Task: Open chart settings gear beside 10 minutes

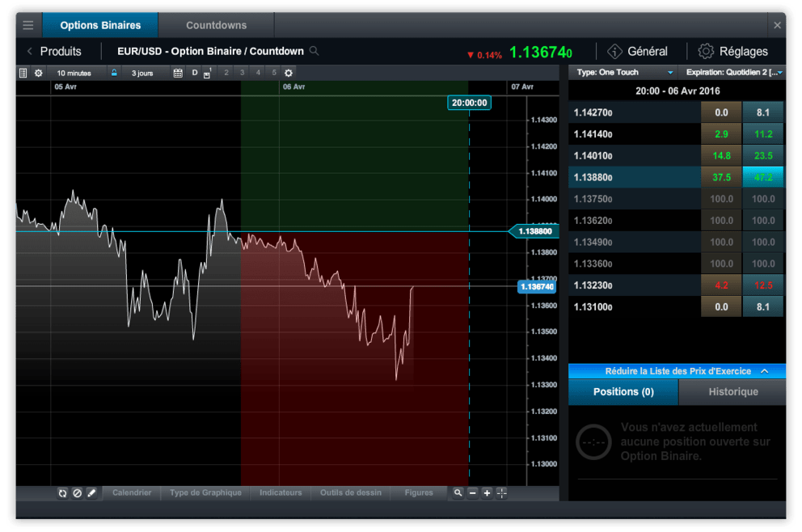Action: [38, 73]
